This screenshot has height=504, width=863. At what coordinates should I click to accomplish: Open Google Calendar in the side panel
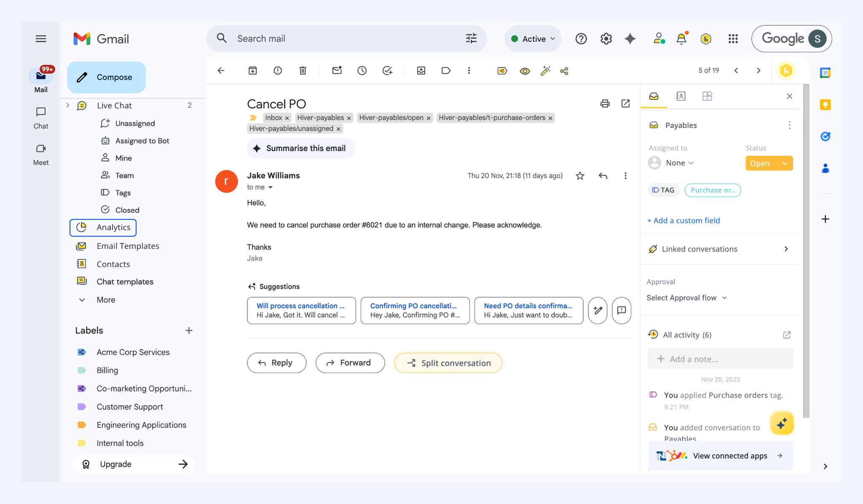tap(825, 72)
